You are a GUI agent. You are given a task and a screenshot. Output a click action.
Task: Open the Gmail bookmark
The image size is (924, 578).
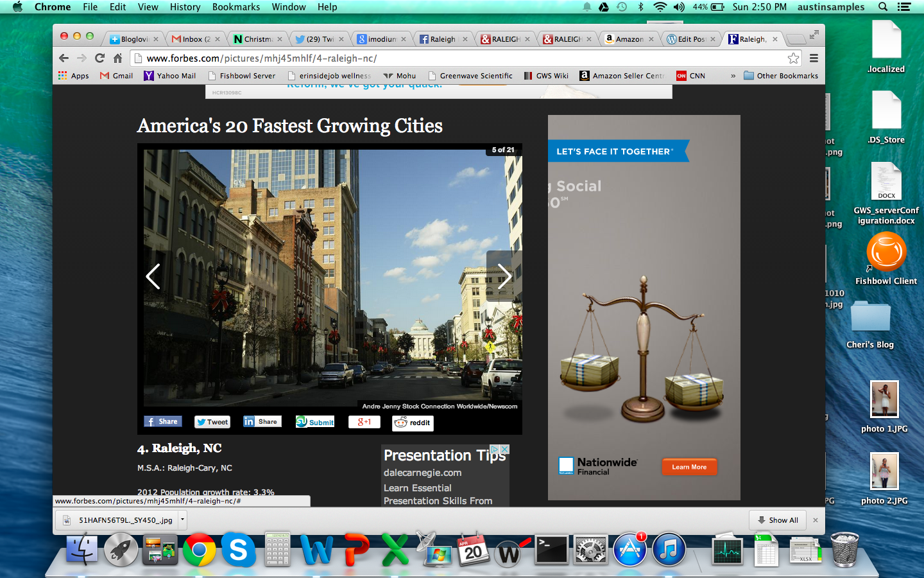pos(116,76)
